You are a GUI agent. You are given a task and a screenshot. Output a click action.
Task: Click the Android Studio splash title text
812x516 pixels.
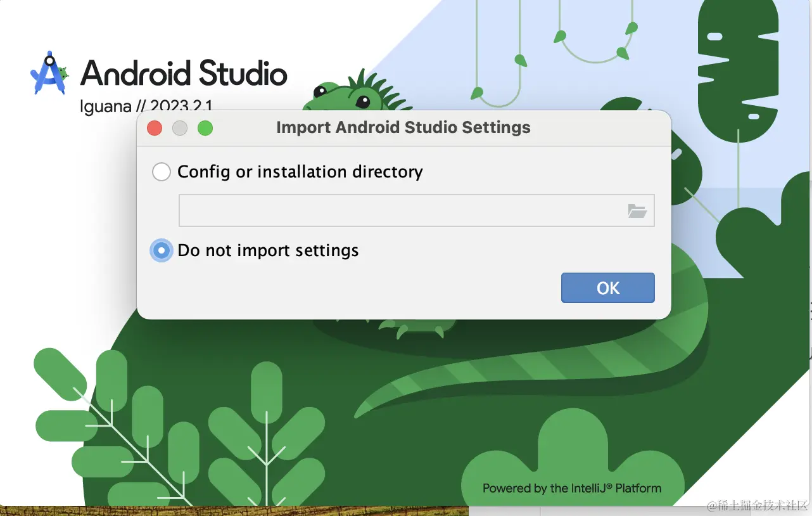point(184,73)
